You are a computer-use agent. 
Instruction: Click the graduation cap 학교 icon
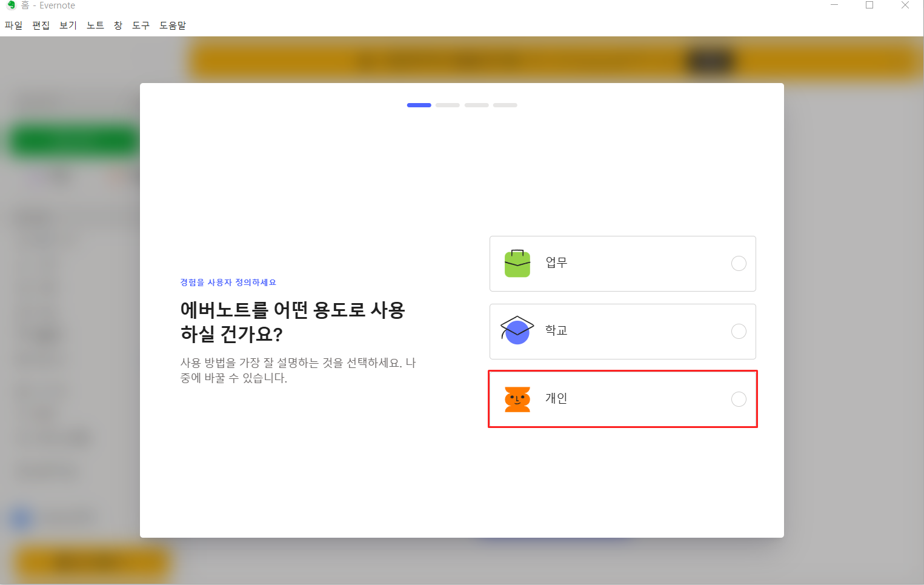(x=517, y=330)
